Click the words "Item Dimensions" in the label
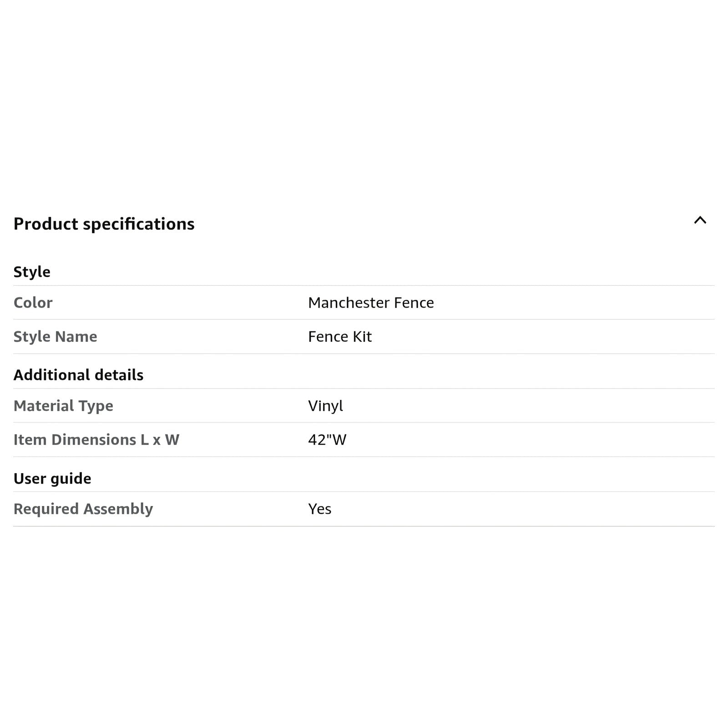The width and height of the screenshot is (728, 728). (x=75, y=440)
